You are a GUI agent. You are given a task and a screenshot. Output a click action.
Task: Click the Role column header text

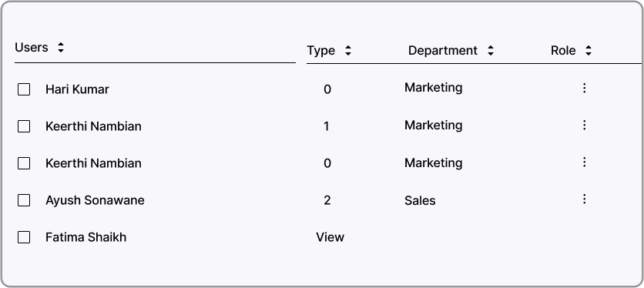click(563, 51)
